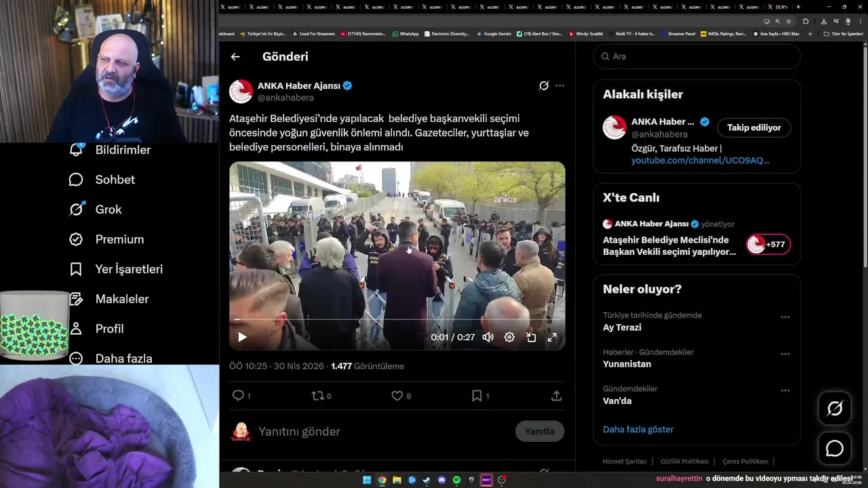868x488 pixels.
Task: Click the reply icon with 1 reply
Action: tap(241, 396)
